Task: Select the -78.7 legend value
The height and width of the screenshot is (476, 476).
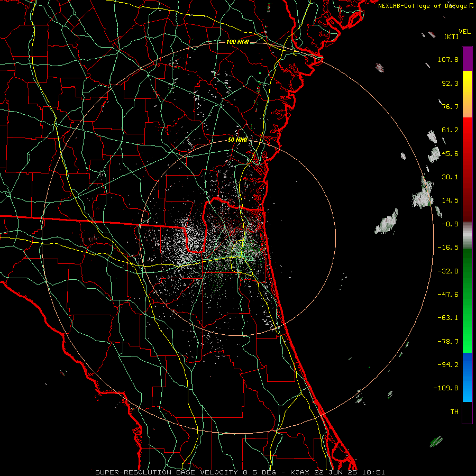Action: 448,342
